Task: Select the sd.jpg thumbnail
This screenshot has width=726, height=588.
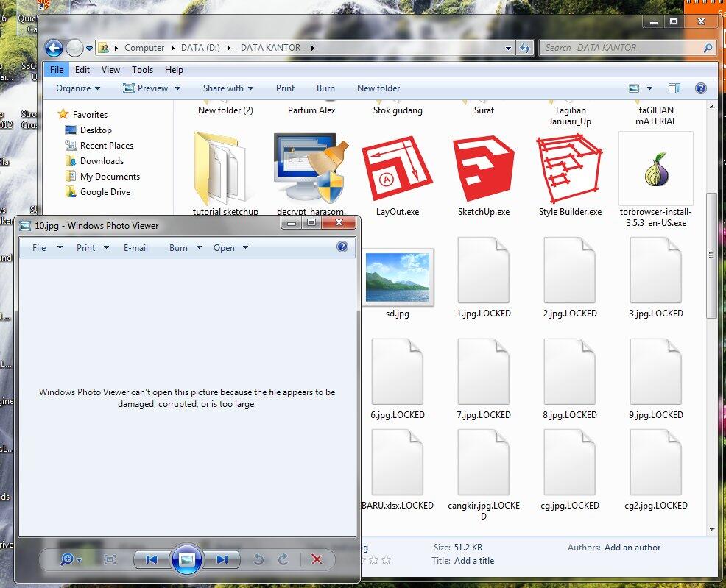Action: point(398,277)
